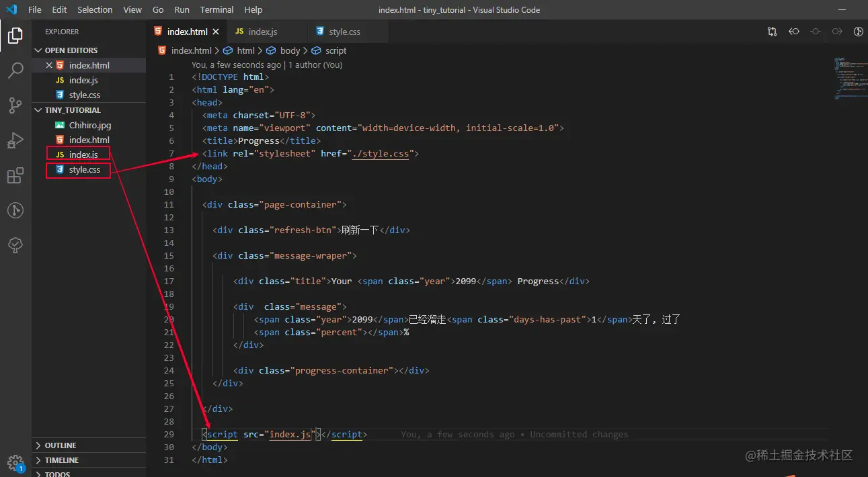
Task: Open next revision using right arrow commit icon
Action: pyautogui.click(x=837, y=32)
